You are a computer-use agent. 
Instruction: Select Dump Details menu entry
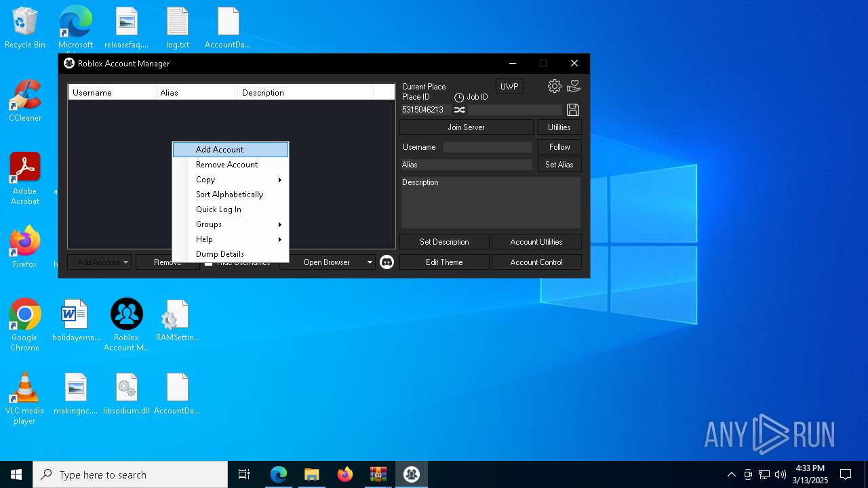231,254
